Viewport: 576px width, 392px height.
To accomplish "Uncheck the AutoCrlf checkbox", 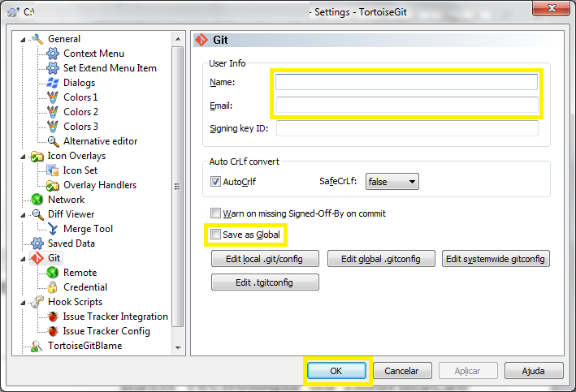I will (x=215, y=182).
